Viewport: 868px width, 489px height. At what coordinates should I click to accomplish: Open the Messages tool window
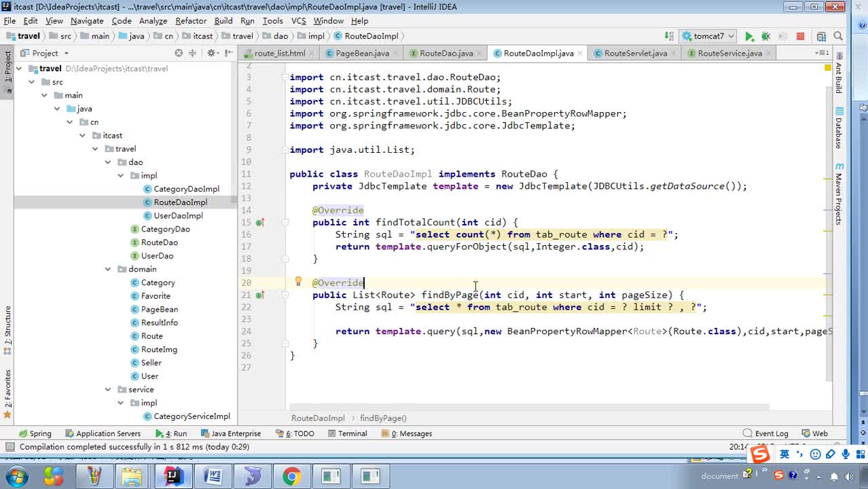click(x=405, y=433)
